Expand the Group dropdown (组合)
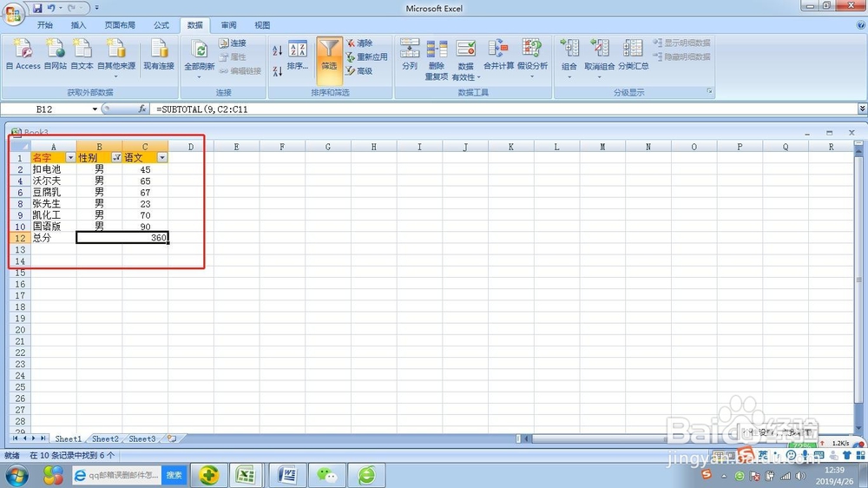Viewport: 868px width, 488px height. pos(569,77)
